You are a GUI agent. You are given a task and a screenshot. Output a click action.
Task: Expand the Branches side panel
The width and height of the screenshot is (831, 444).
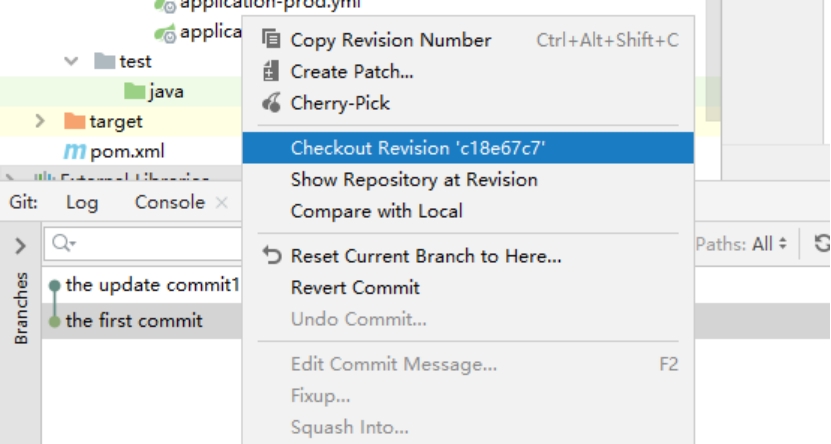point(20,245)
